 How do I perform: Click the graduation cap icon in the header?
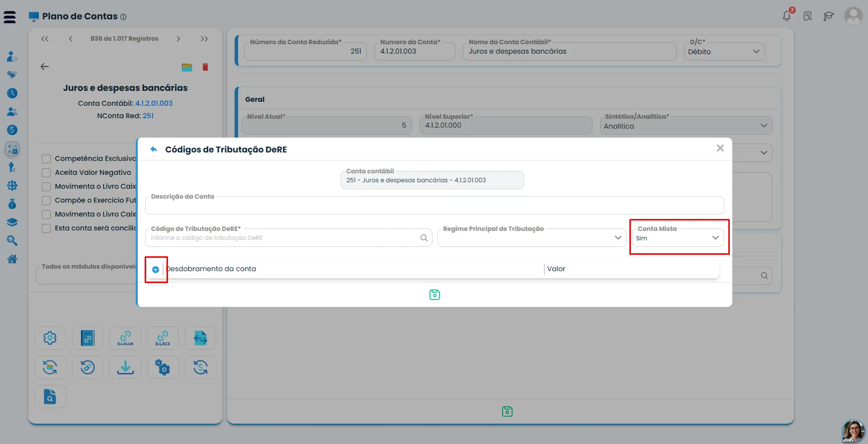pos(828,16)
